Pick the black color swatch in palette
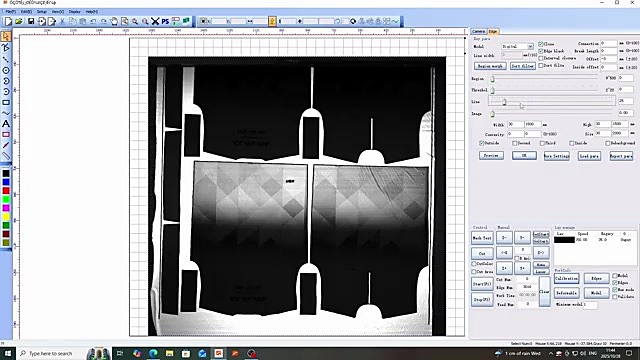Image resolution: width=640 pixels, height=360 pixels. 6,173
